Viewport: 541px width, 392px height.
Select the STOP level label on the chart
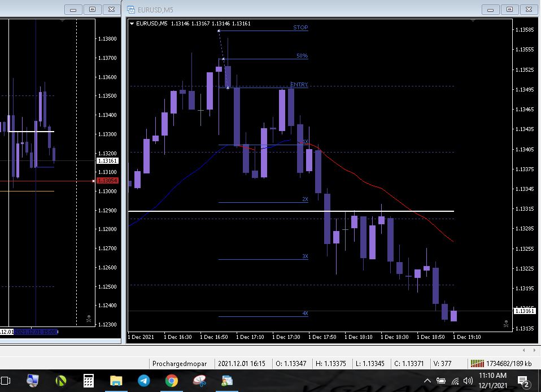[300, 27]
